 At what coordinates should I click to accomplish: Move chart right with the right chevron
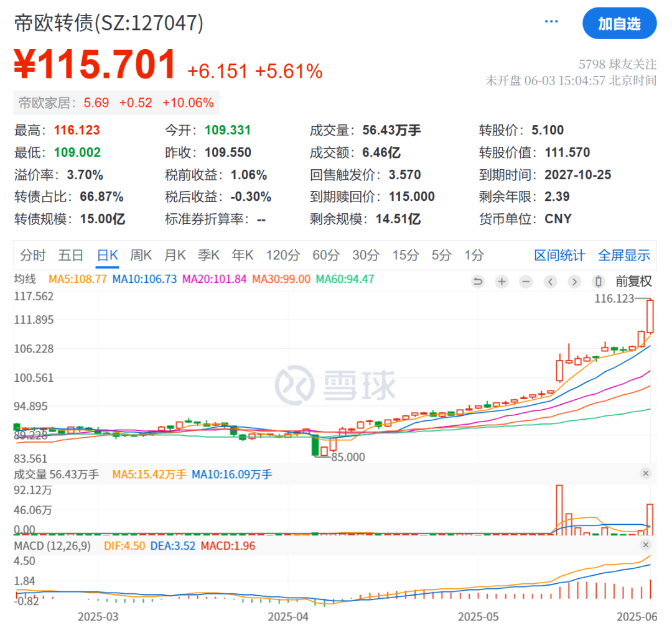pos(574,282)
